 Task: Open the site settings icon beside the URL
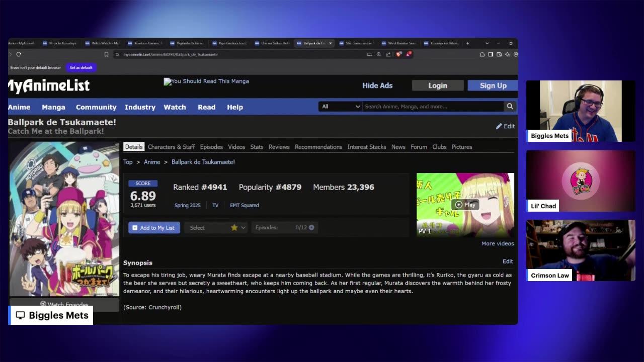coord(117,54)
